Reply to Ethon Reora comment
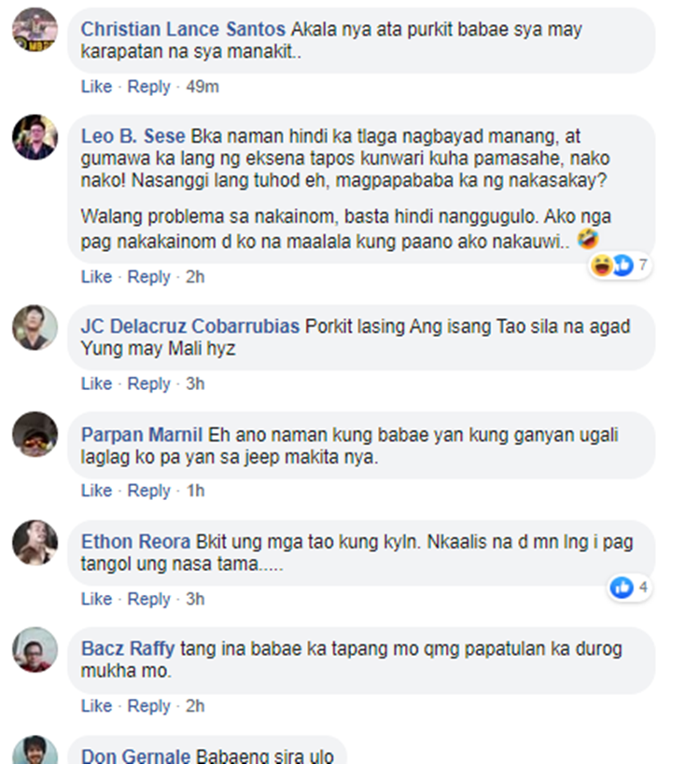700x764 pixels. tap(148, 599)
